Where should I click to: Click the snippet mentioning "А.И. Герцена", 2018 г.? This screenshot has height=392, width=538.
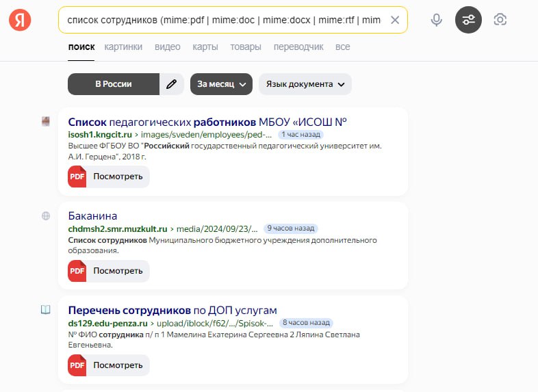[x=225, y=151]
